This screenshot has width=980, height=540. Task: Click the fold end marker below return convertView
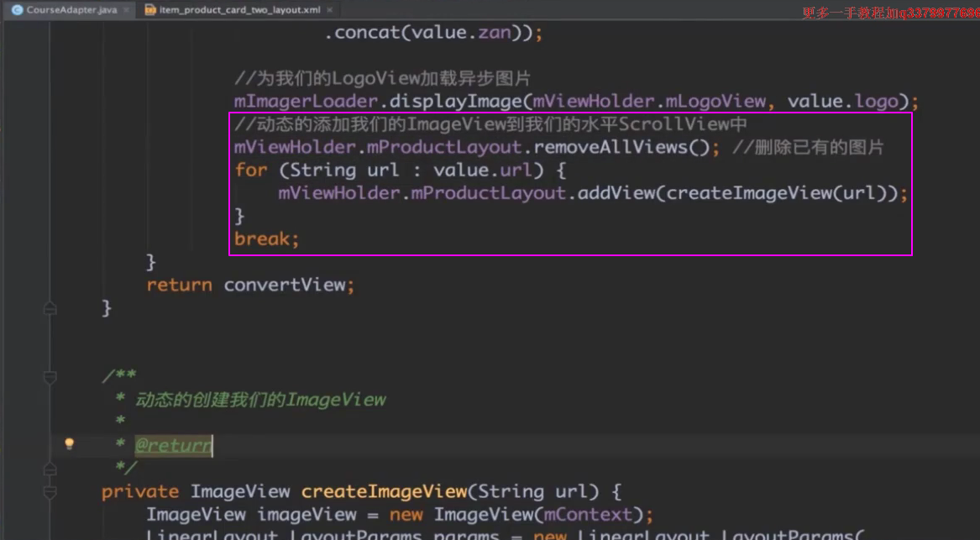click(x=50, y=309)
